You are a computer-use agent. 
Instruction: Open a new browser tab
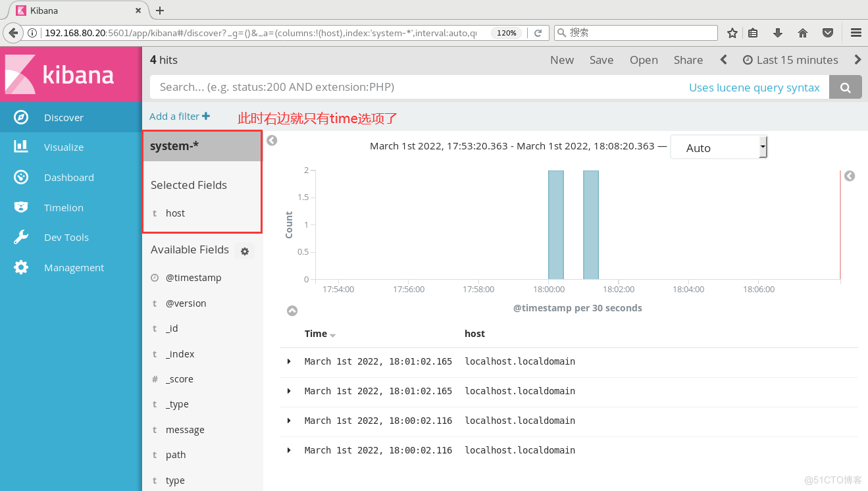(x=160, y=11)
